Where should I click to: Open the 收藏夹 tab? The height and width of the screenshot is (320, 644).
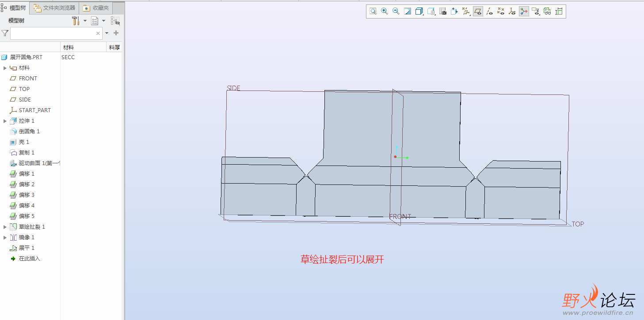pos(96,8)
